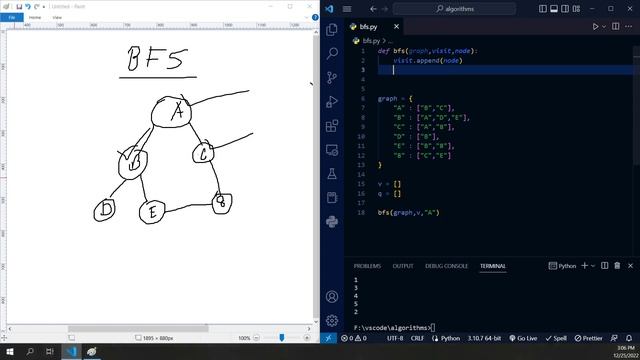Image resolution: width=640 pixels, height=360 pixels.
Task: Switch to Paint View tab
Action: click(57, 17)
